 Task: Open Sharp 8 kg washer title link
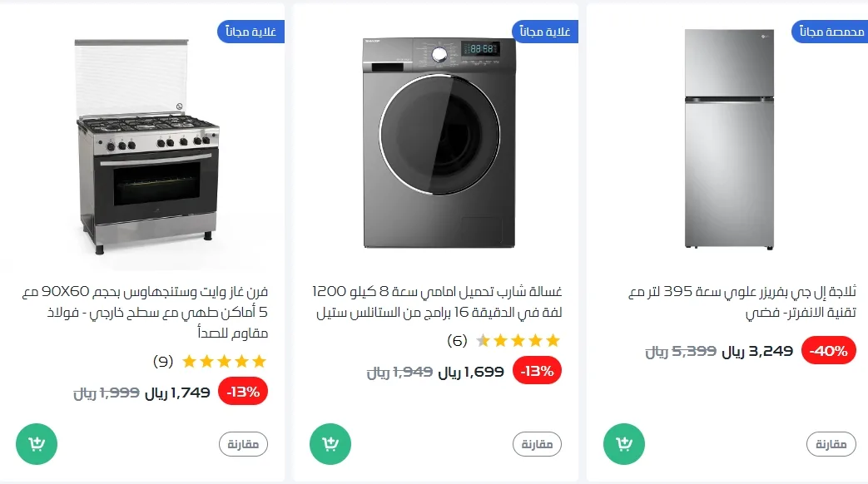pos(438,303)
